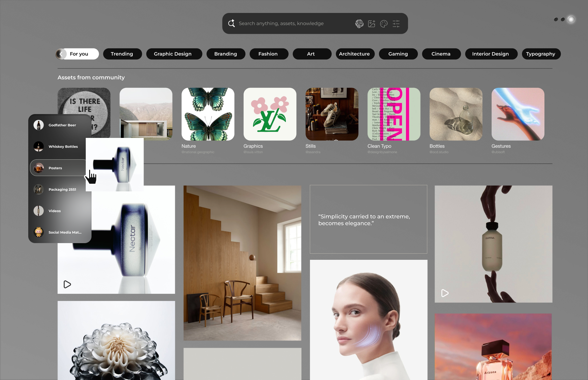Click the AI search magnifier icon
588x380 pixels.
(231, 23)
